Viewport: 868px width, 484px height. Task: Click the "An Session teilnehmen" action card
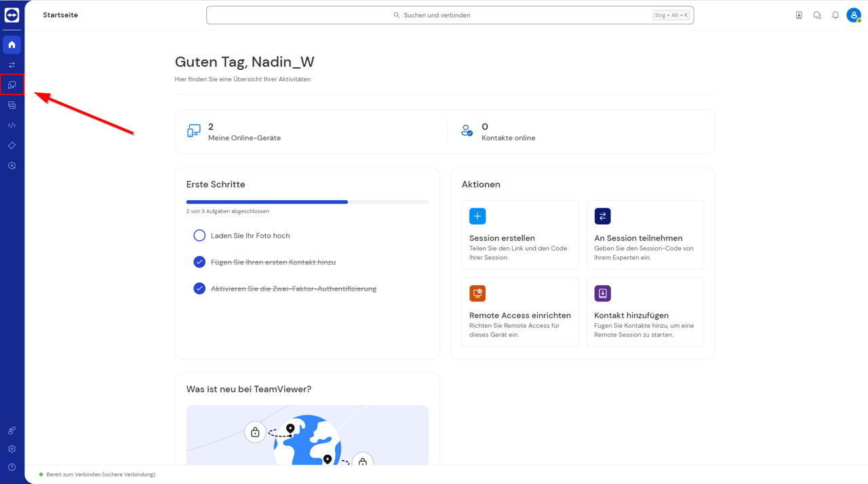click(645, 235)
